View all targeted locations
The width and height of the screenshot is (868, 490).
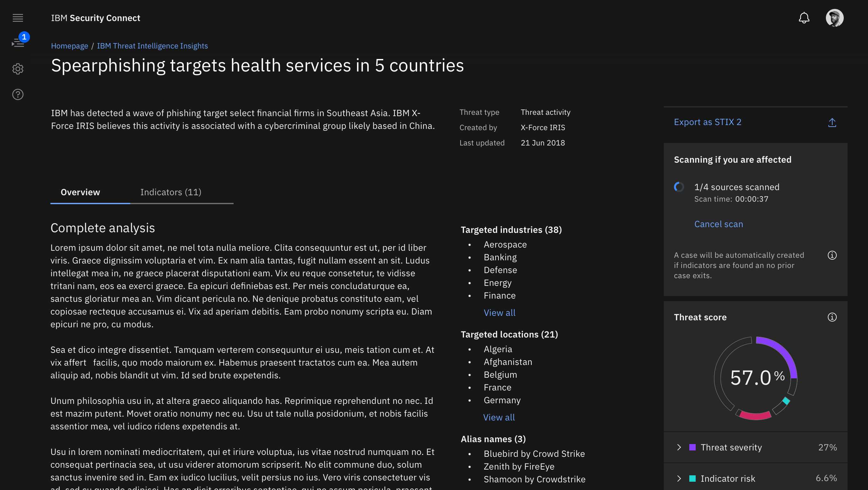click(499, 418)
